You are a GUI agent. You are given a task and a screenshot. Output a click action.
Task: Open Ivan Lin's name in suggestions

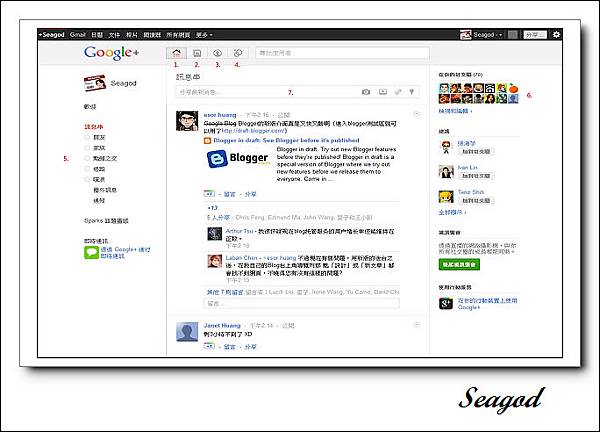tap(468, 168)
